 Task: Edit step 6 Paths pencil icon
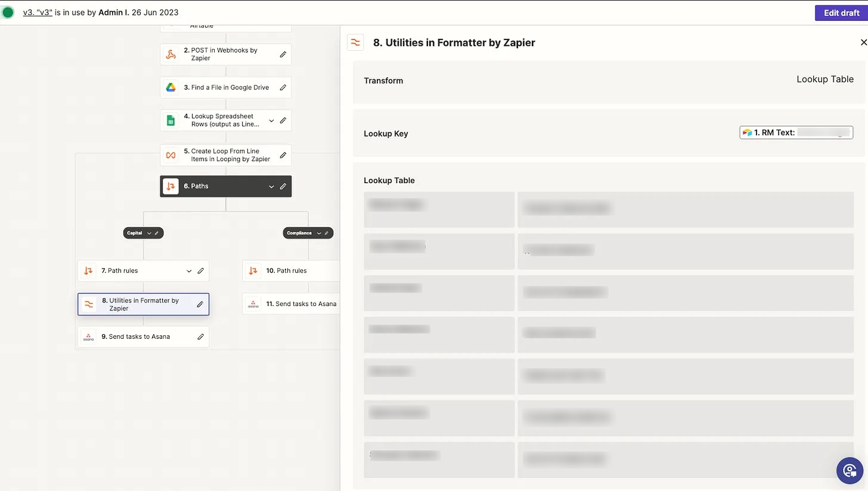point(283,186)
